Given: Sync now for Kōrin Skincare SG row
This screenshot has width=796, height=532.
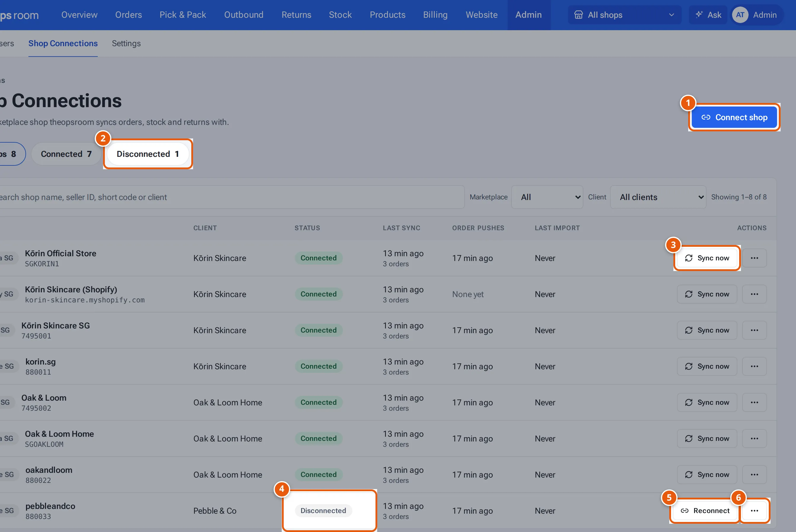Looking at the screenshot, I should point(707,331).
